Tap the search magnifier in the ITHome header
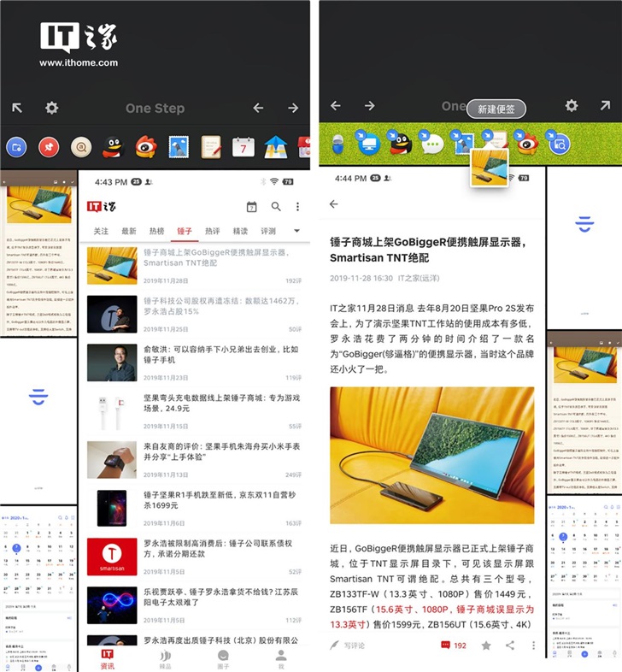 (276, 207)
